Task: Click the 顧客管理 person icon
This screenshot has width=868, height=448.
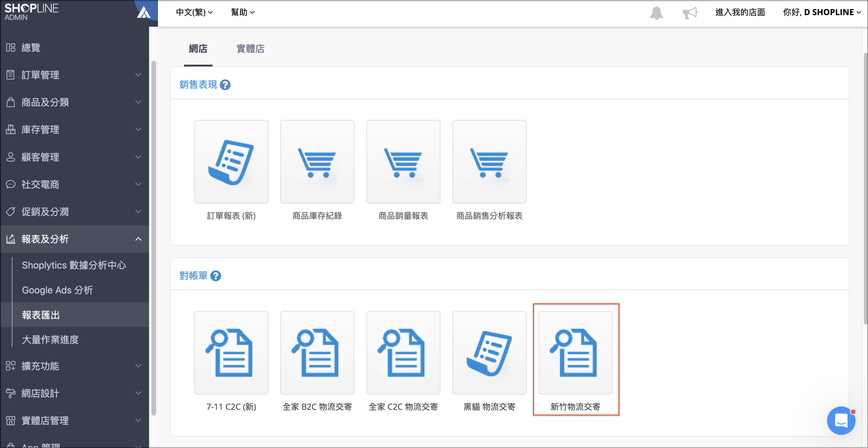Action: click(11, 157)
